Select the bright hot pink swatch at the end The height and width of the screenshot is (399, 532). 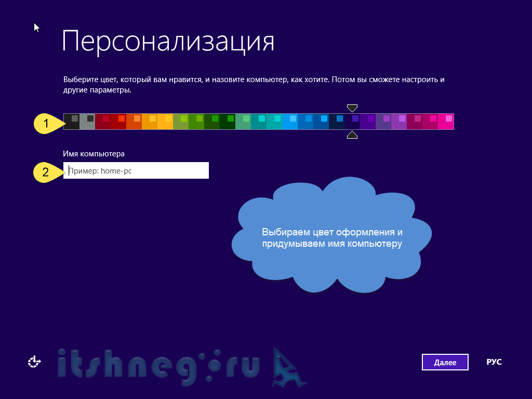(x=446, y=122)
